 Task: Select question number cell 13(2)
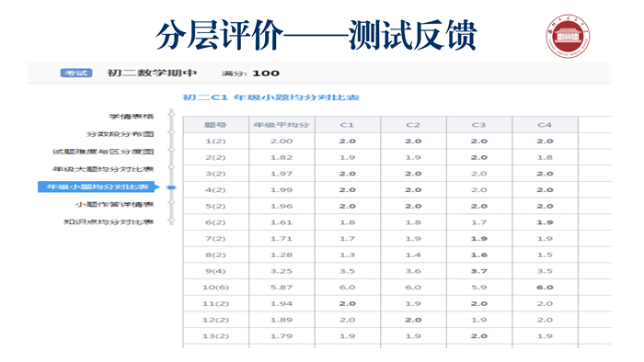coord(215,336)
